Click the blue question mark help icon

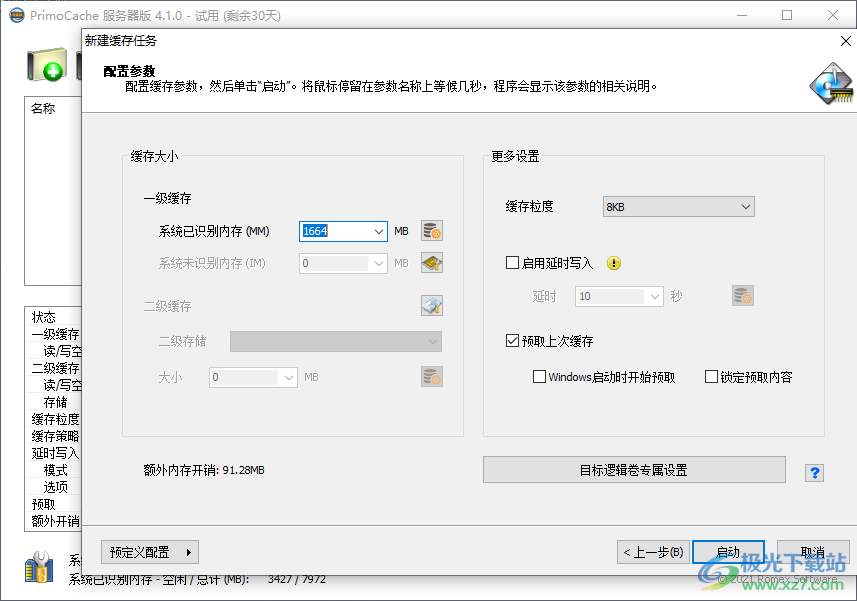(814, 473)
